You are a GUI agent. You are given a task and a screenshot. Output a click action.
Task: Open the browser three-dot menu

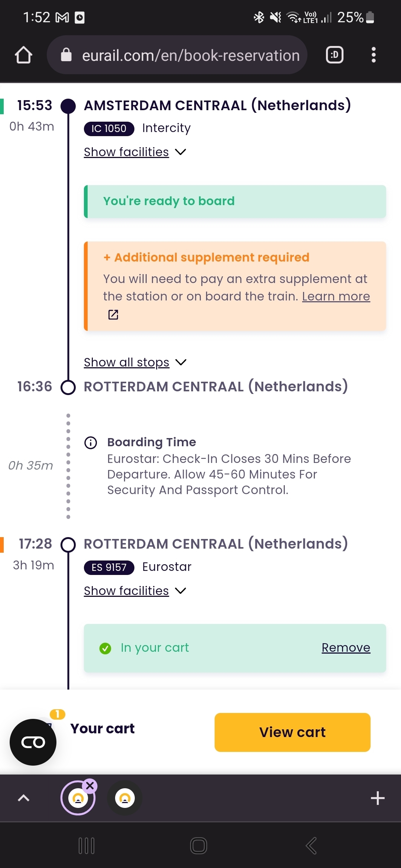click(374, 55)
